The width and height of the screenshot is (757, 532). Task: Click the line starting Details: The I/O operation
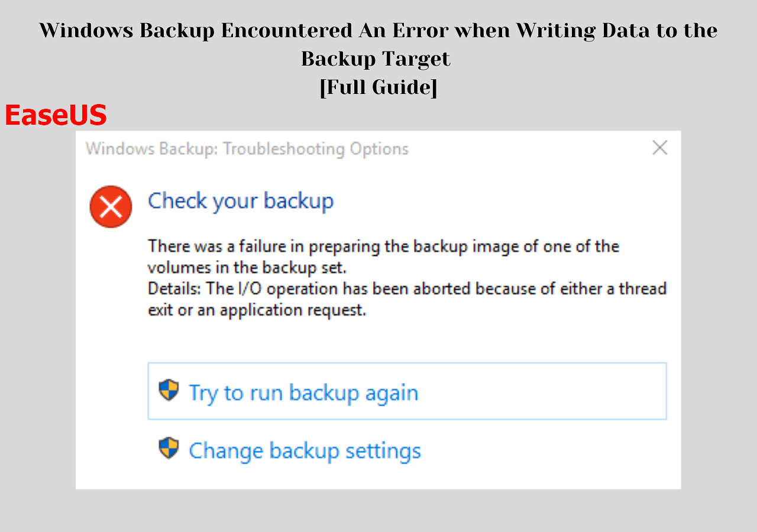[x=407, y=288]
